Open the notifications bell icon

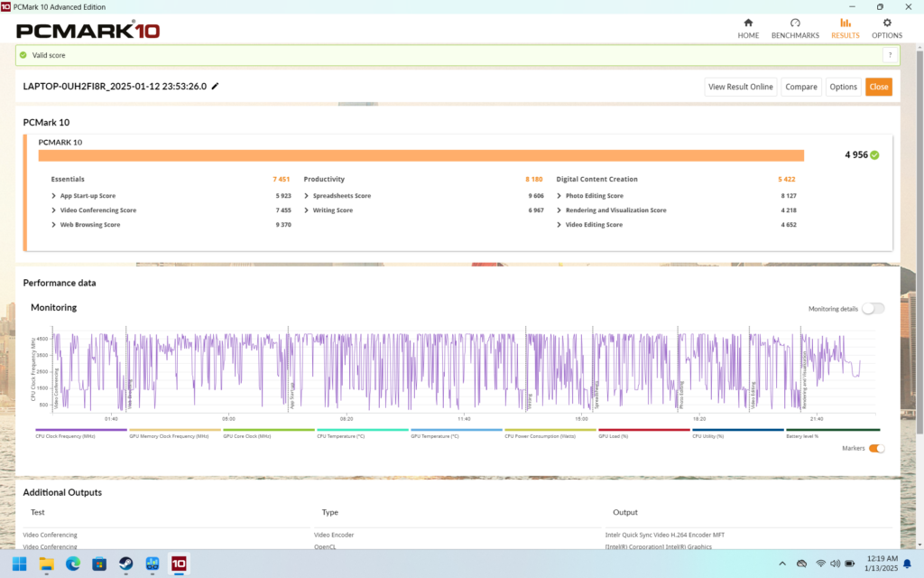908,564
